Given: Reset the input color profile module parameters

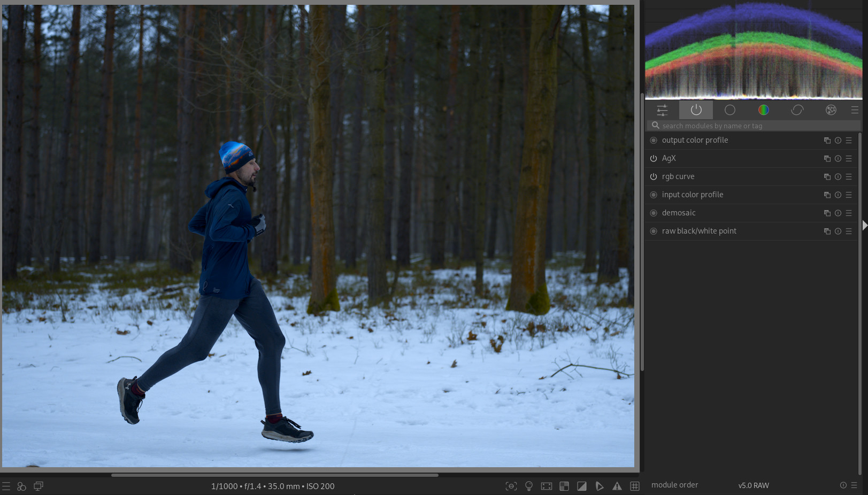Looking at the screenshot, I should coord(838,195).
